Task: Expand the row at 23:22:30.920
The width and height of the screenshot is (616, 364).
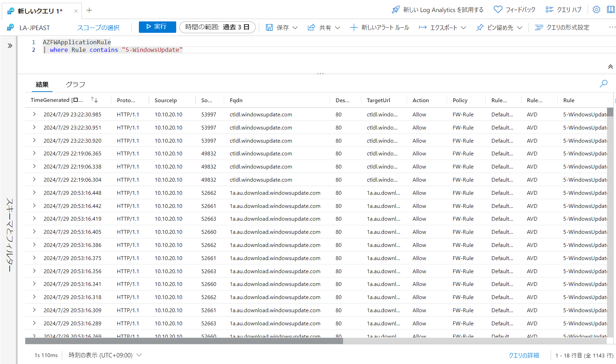Action: pos(34,140)
